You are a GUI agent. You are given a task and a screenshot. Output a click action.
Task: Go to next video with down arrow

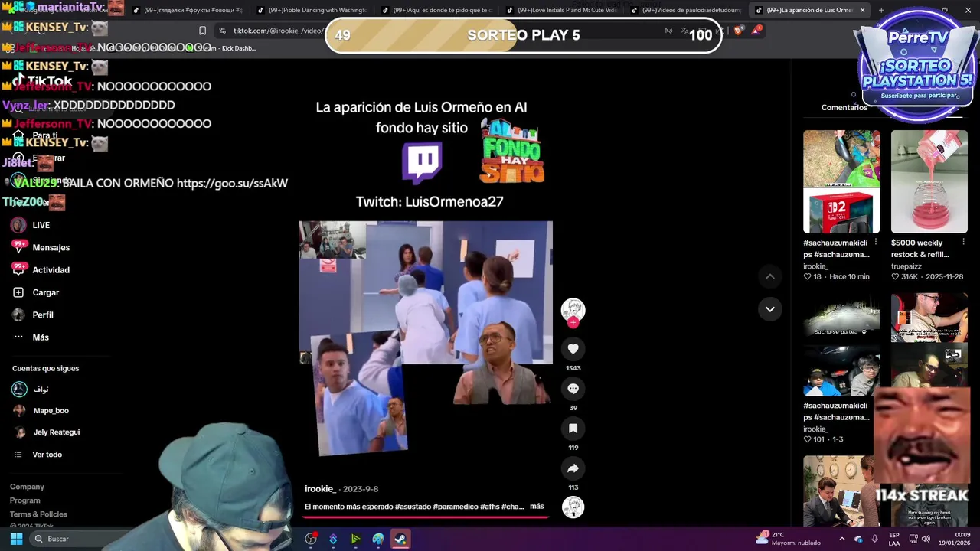[770, 309]
